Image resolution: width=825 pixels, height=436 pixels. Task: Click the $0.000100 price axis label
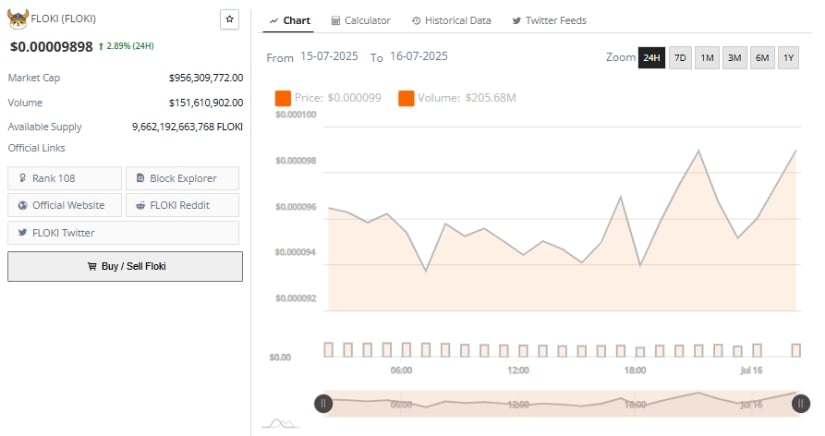point(296,114)
